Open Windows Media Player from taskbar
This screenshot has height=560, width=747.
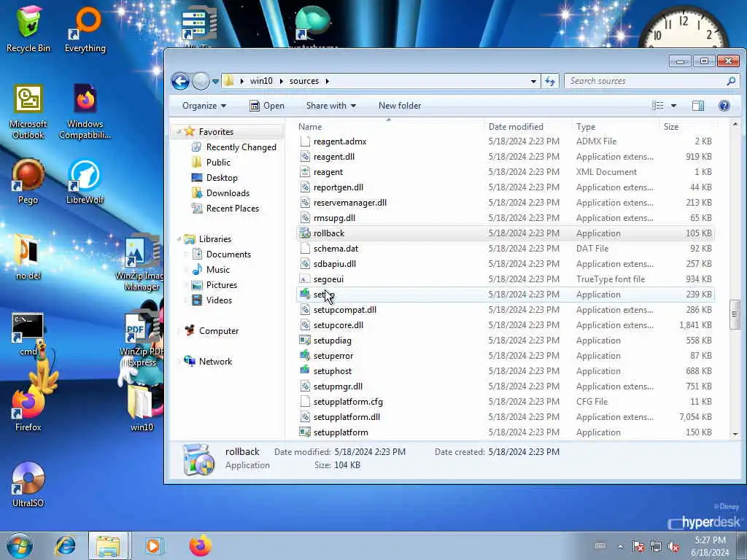(x=154, y=545)
